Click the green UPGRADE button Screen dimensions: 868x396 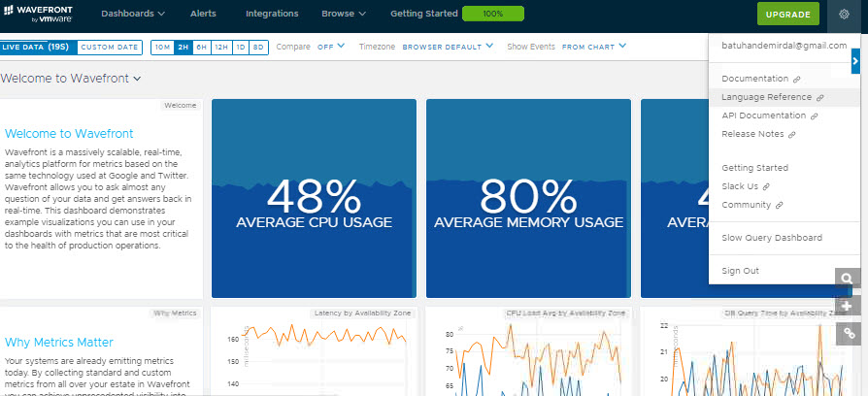pos(787,15)
